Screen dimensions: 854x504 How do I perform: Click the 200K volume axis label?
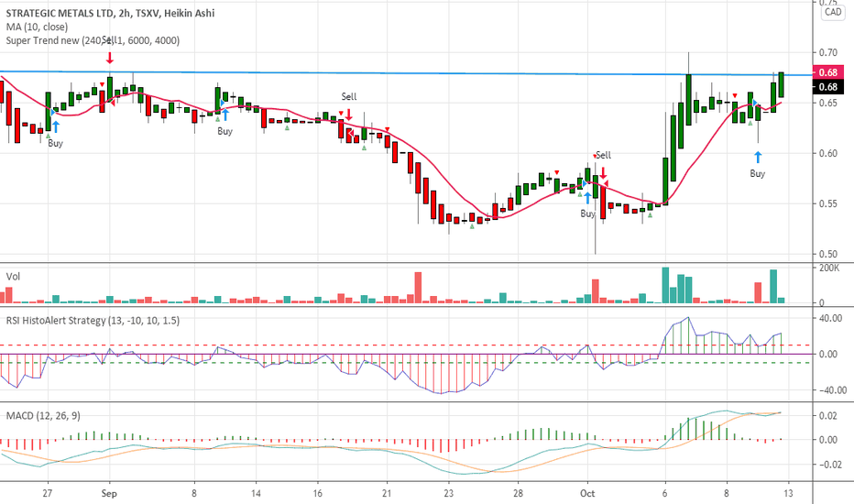coord(829,268)
